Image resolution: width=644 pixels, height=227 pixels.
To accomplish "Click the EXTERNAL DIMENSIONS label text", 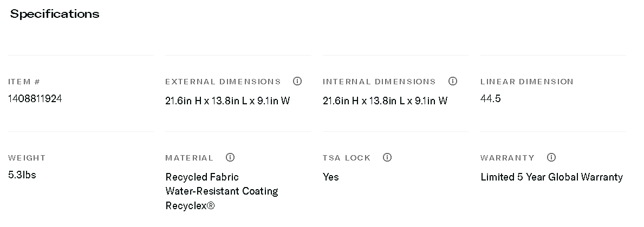I will tap(223, 82).
